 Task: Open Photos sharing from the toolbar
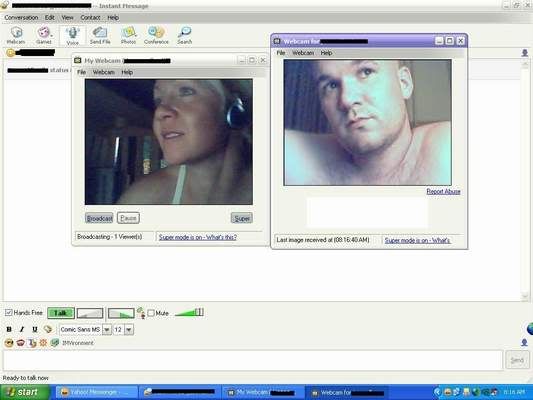tap(128, 35)
